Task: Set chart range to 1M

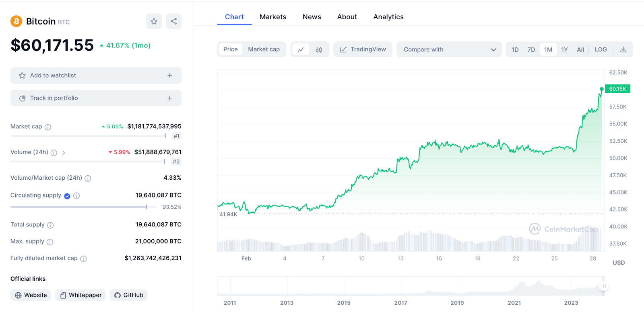Action: pos(548,49)
